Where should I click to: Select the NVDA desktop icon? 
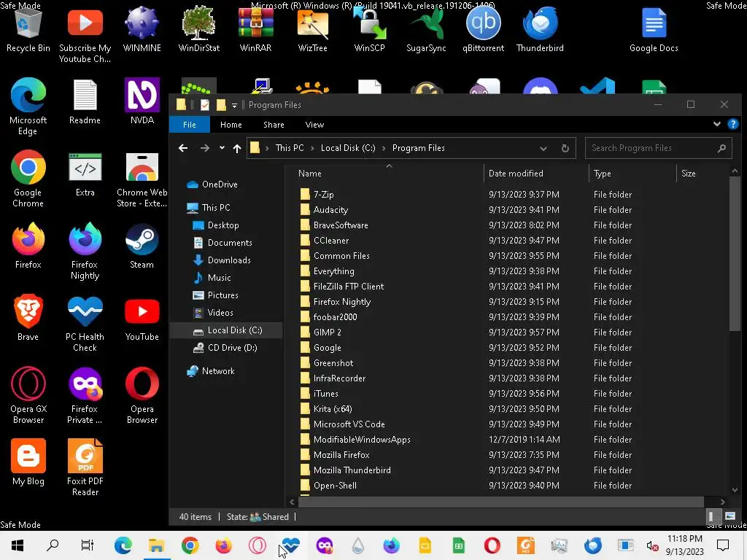point(142,101)
